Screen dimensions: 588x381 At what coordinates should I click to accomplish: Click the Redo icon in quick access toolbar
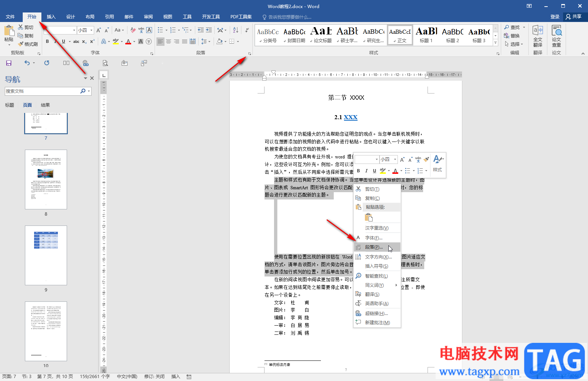coord(47,63)
